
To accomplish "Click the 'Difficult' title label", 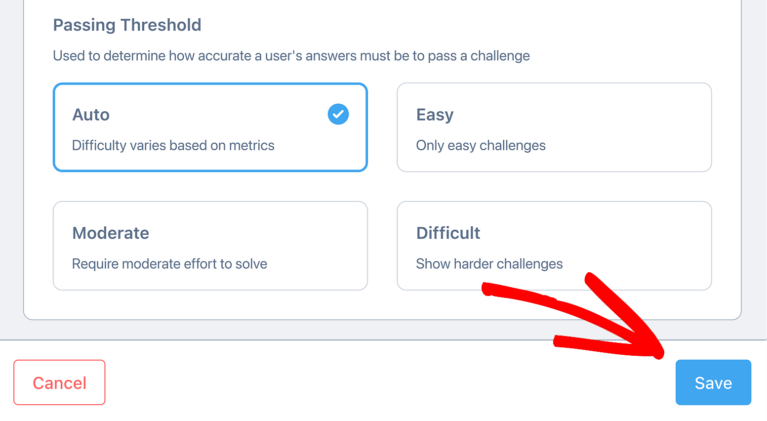I will click(448, 233).
